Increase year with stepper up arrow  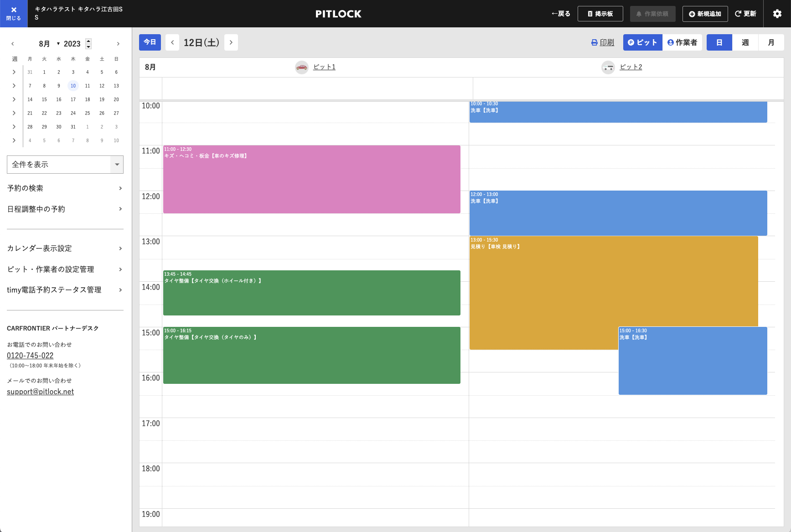(x=88, y=41)
